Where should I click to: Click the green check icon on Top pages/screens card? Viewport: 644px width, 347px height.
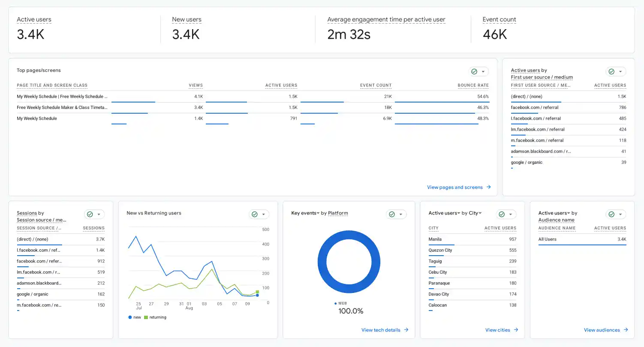[474, 72]
